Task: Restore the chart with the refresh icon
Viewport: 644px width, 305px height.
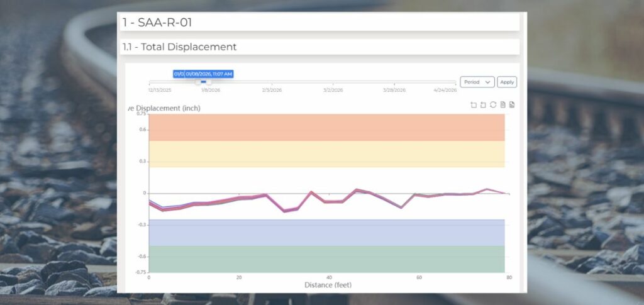Action: [493, 105]
